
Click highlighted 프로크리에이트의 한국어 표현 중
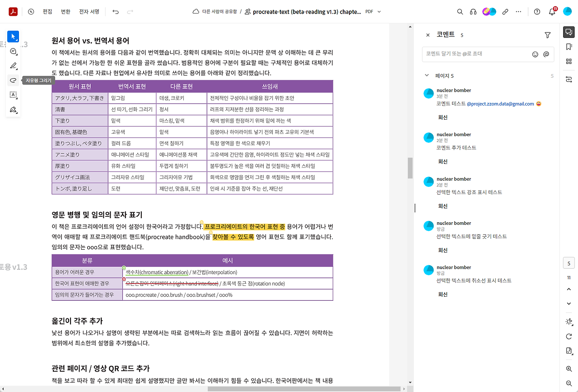[244, 226]
